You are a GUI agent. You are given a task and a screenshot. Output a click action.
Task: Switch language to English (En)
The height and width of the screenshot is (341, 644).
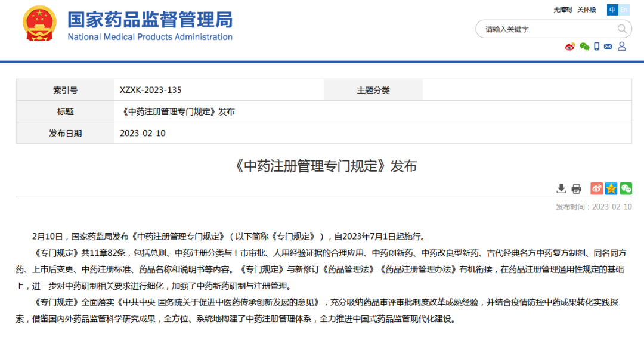tap(624, 10)
